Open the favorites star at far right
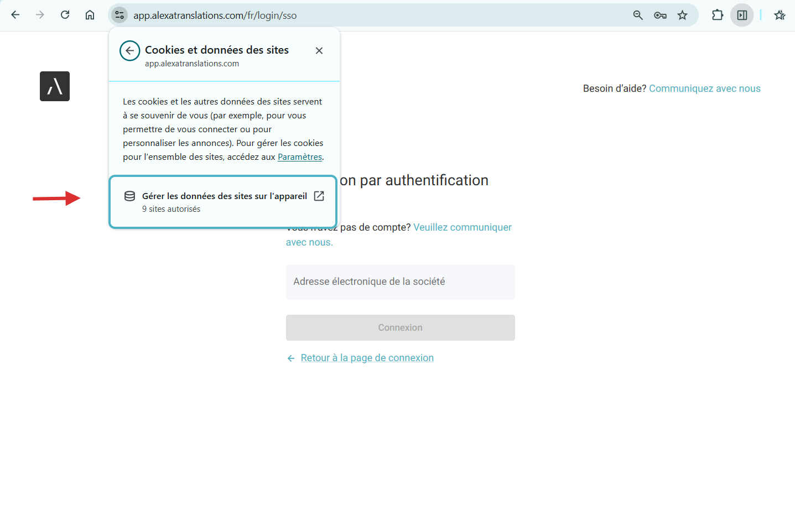This screenshot has width=795, height=532. click(780, 15)
